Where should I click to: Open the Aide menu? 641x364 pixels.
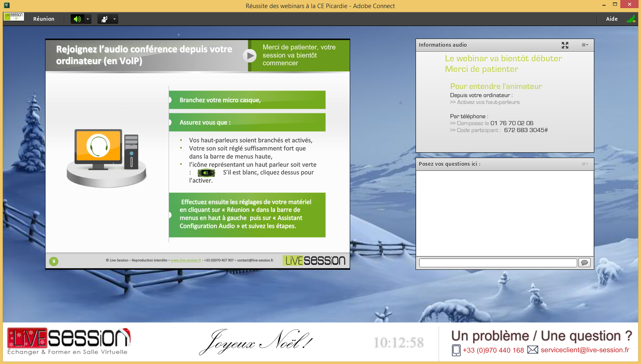pos(612,19)
